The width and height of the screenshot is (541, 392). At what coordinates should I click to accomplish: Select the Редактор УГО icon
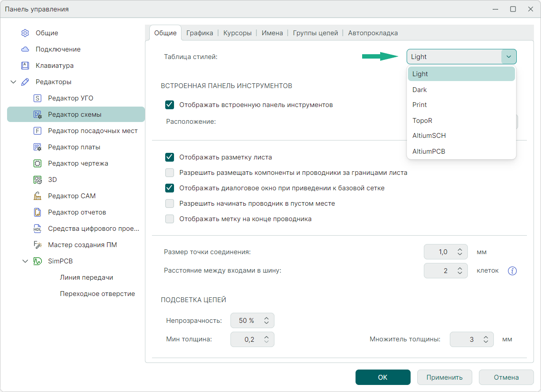tap(37, 98)
